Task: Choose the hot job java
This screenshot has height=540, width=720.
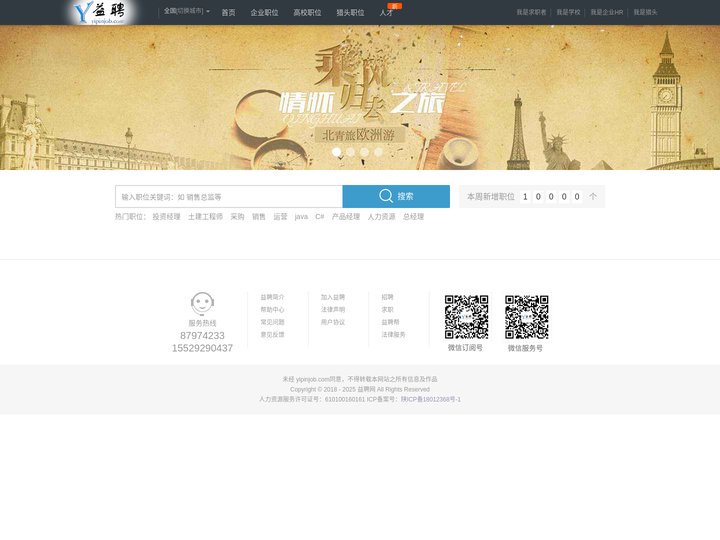Action: (x=301, y=217)
